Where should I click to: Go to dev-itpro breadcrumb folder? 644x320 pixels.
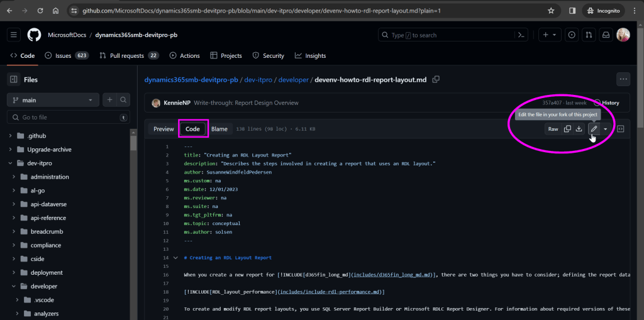click(x=258, y=80)
